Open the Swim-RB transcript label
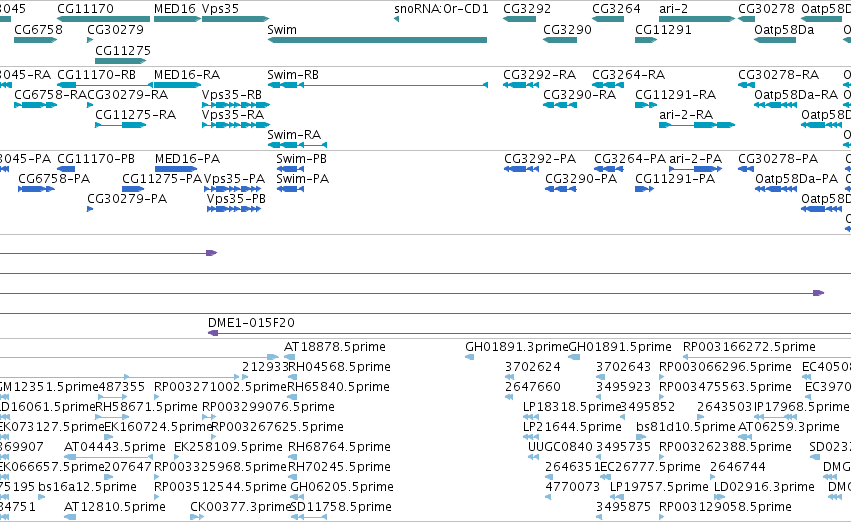The height and width of the screenshot is (522, 851). click(x=293, y=74)
